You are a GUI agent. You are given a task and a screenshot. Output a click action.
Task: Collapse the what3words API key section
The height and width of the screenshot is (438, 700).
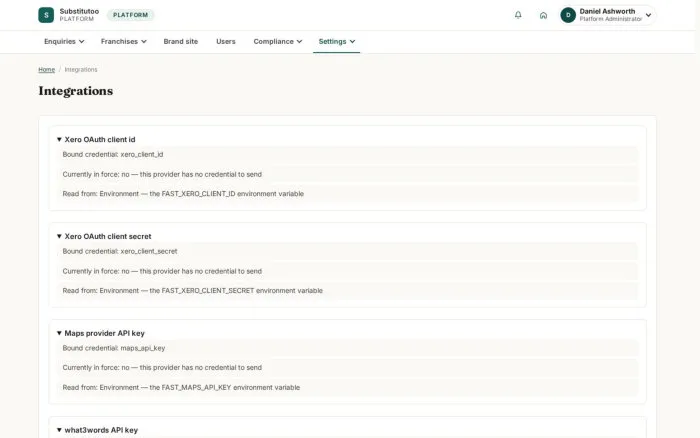click(x=97, y=430)
